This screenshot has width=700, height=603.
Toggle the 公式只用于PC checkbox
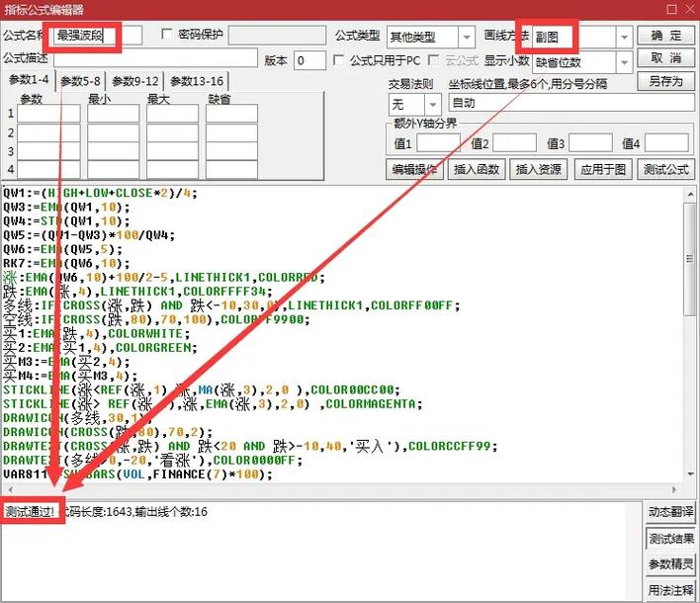pos(341,60)
